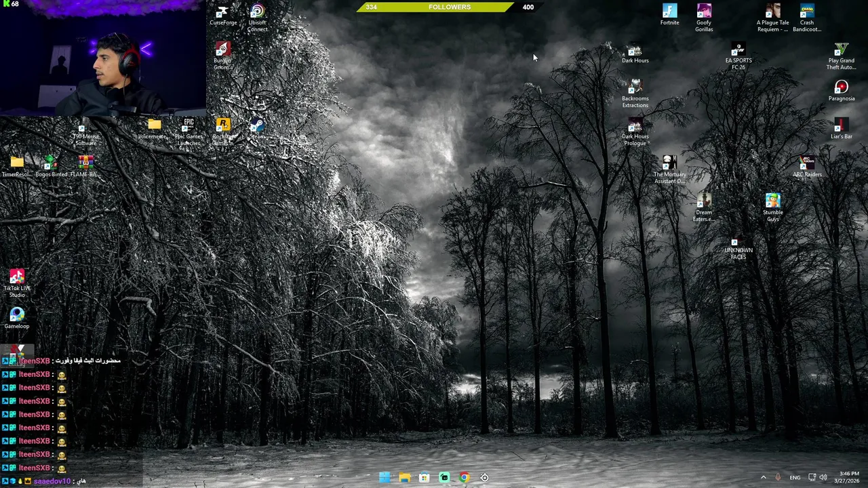Launch TikTok LIVE Studio shortcut
The height and width of the screenshot is (488, 868).
[x=17, y=284]
